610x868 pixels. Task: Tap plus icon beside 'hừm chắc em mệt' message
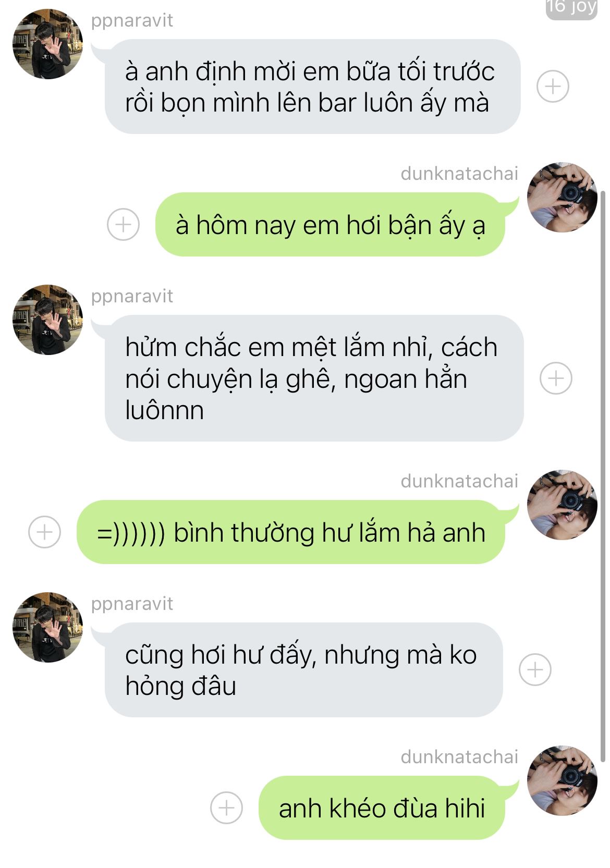pos(556,378)
